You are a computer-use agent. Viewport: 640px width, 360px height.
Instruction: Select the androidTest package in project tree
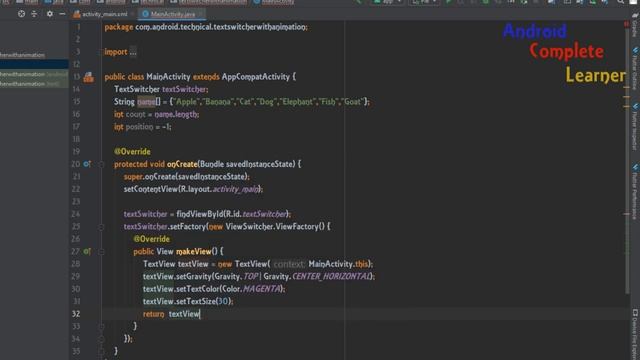pos(34,74)
